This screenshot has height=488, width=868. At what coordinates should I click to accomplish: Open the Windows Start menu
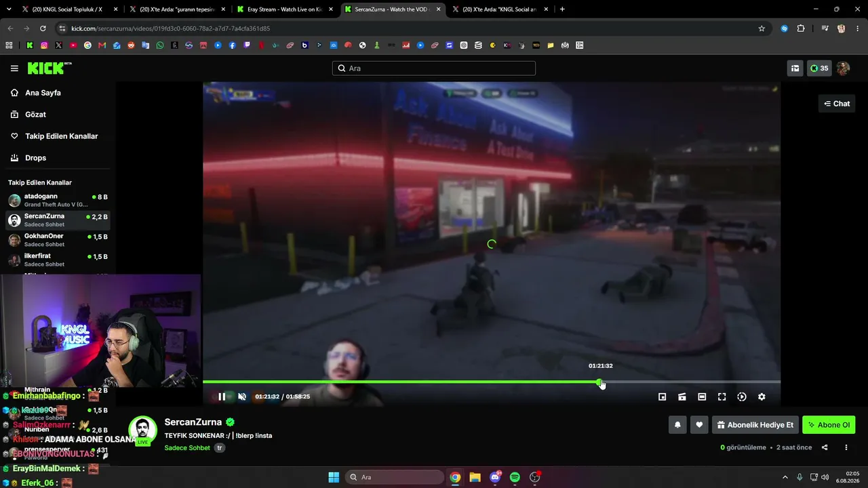334,477
